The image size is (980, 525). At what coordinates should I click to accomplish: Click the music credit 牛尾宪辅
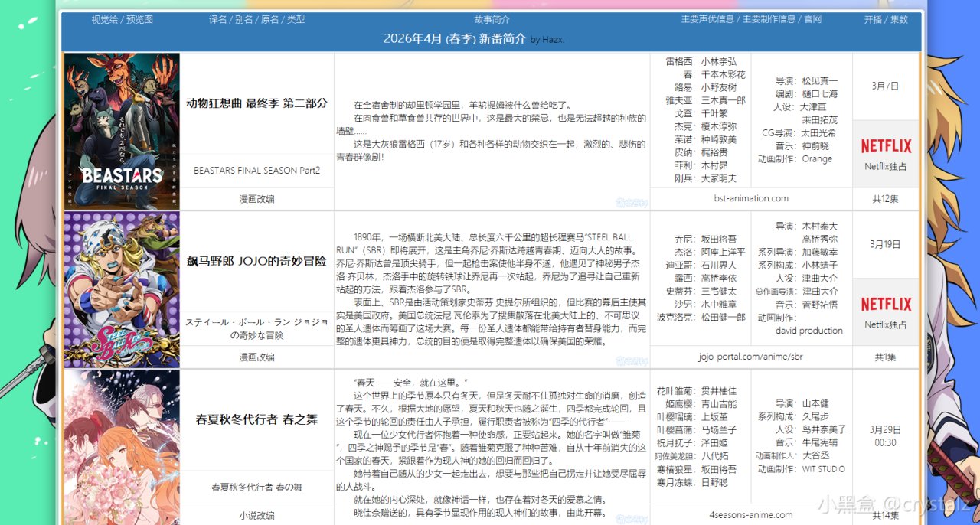coord(820,442)
